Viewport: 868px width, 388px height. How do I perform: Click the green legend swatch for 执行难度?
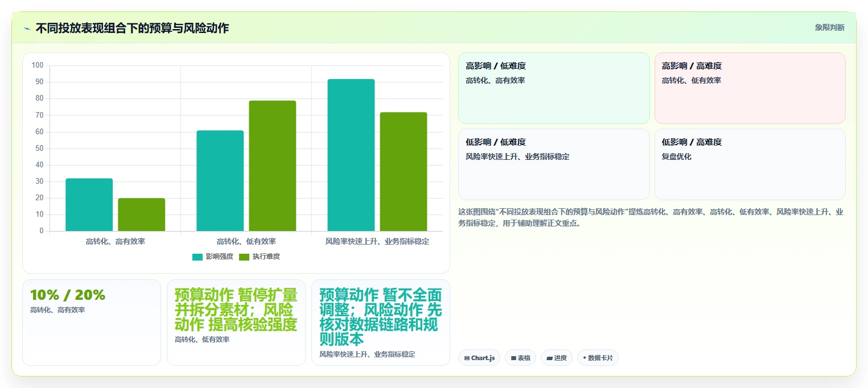tap(244, 257)
